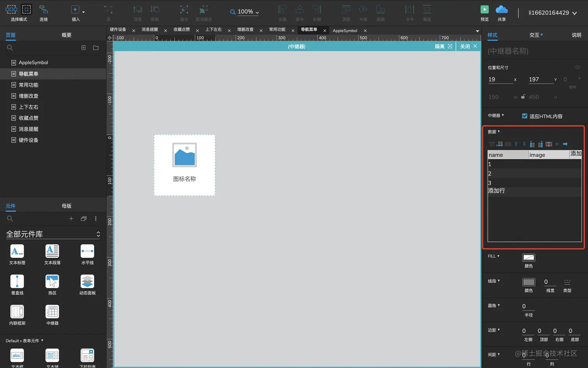588x368 pixels.
Task: Toggle the widget visibility eye icon
Action: coord(577,67)
